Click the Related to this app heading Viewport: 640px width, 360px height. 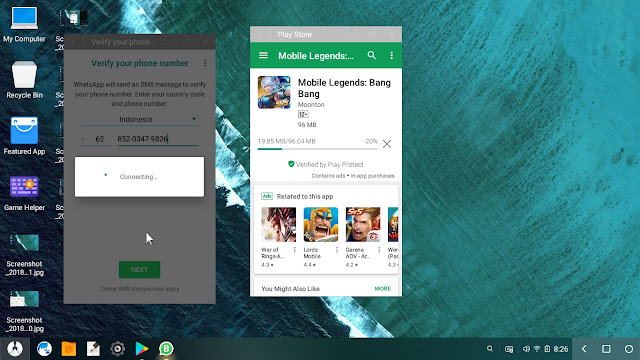[305, 196]
